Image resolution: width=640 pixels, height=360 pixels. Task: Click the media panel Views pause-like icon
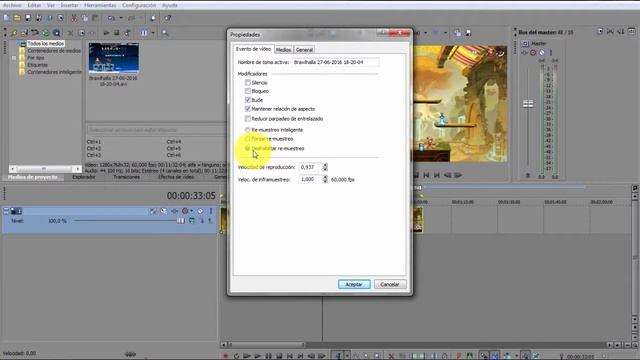tap(144, 33)
